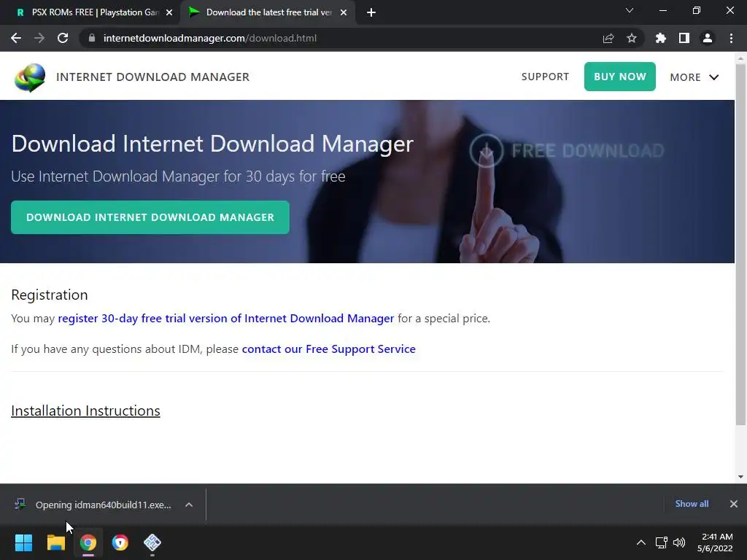Open the Chrome profile avatar icon
747x560 pixels.
(708, 38)
